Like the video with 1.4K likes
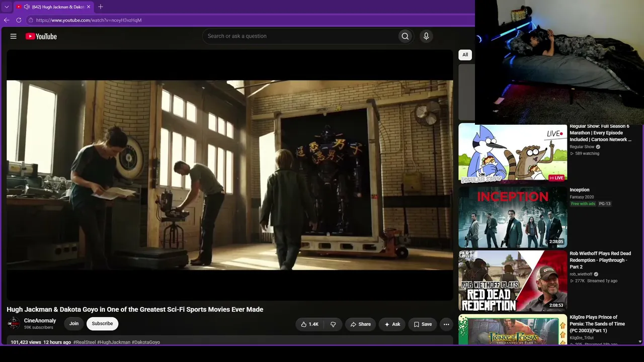Viewport: 644px width, 362px height. 310,324
